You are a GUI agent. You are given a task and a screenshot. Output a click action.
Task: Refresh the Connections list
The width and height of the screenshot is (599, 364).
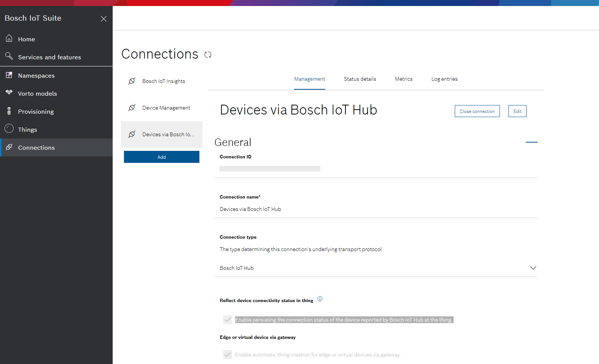click(208, 55)
